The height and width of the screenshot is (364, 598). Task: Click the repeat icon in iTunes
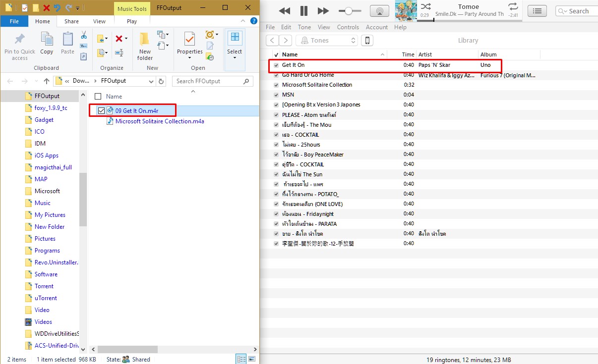513,6
